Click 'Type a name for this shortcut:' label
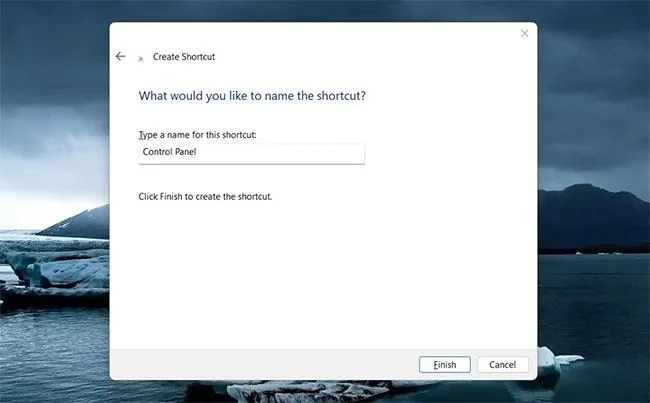Image resolution: width=650 pixels, height=403 pixels. tap(197, 135)
